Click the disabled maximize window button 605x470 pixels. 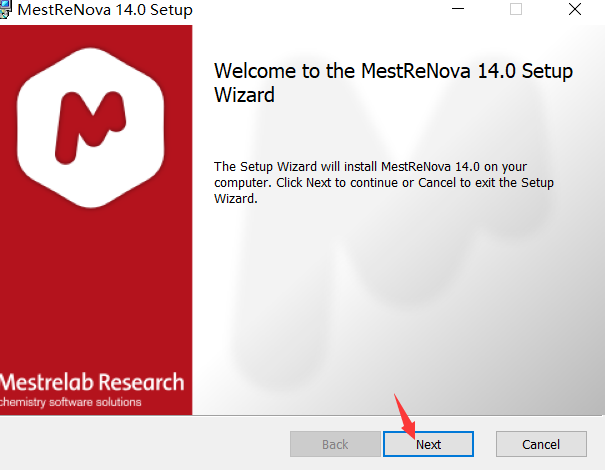(x=516, y=9)
